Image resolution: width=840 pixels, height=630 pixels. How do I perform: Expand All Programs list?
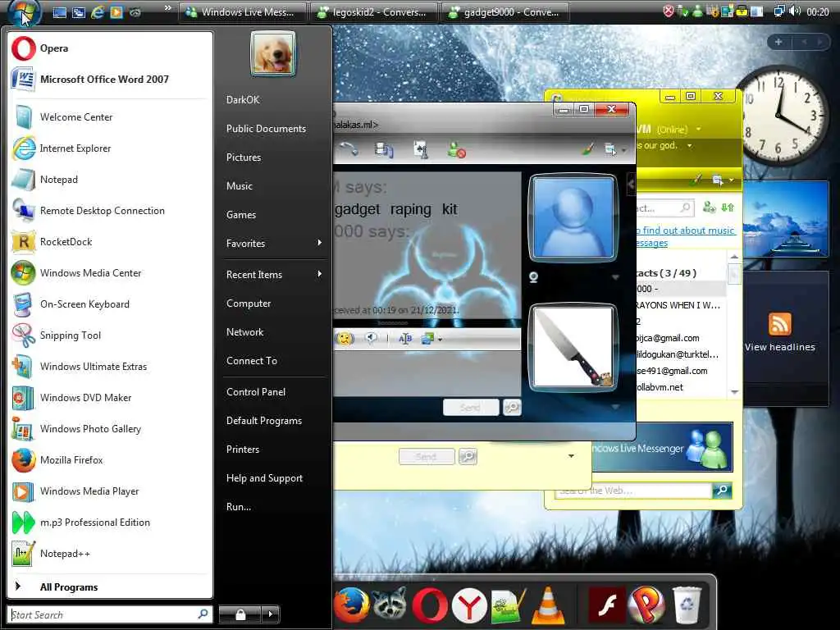(x=109, y=587)
